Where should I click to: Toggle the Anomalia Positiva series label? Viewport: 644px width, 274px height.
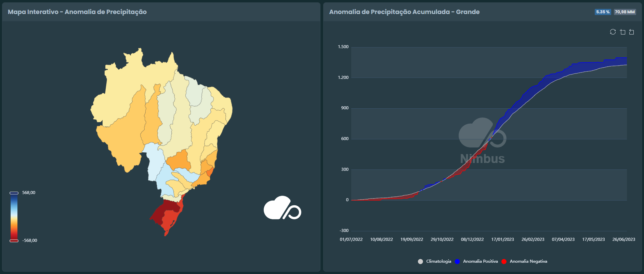pyautogui.click(x=480, y=261)
